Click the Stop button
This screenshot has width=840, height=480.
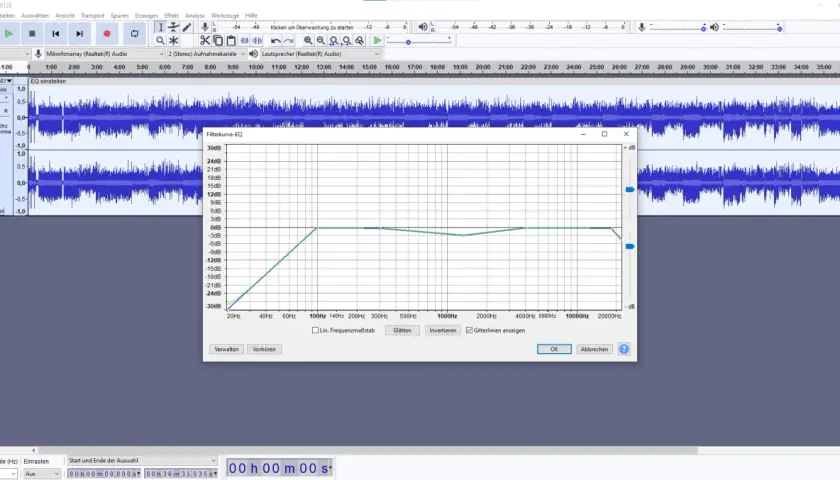click(x=32, y=34)
